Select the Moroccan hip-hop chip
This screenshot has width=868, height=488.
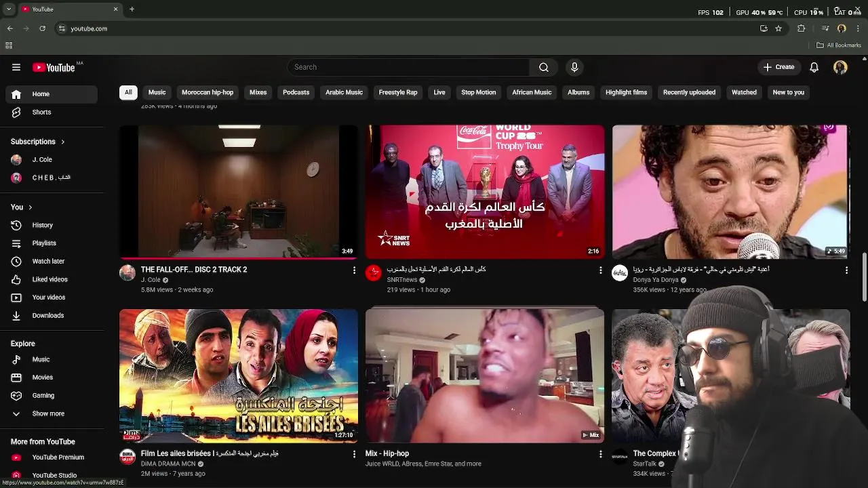click(208, 92)
